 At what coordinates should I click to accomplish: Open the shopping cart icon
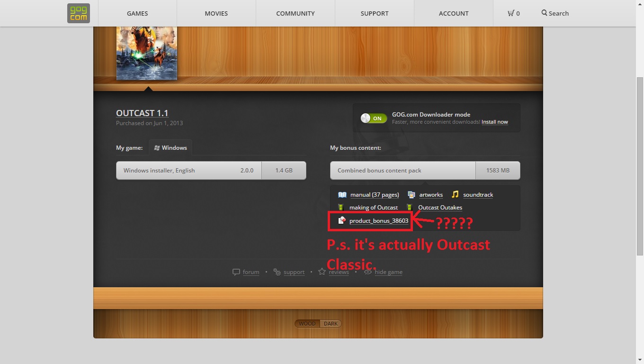pyautogui.click(x=511, y=13)
